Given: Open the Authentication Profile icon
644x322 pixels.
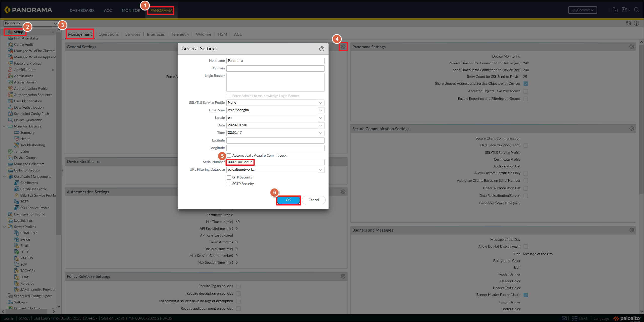Looking at the screenshot, I should [x=10, y=88].
